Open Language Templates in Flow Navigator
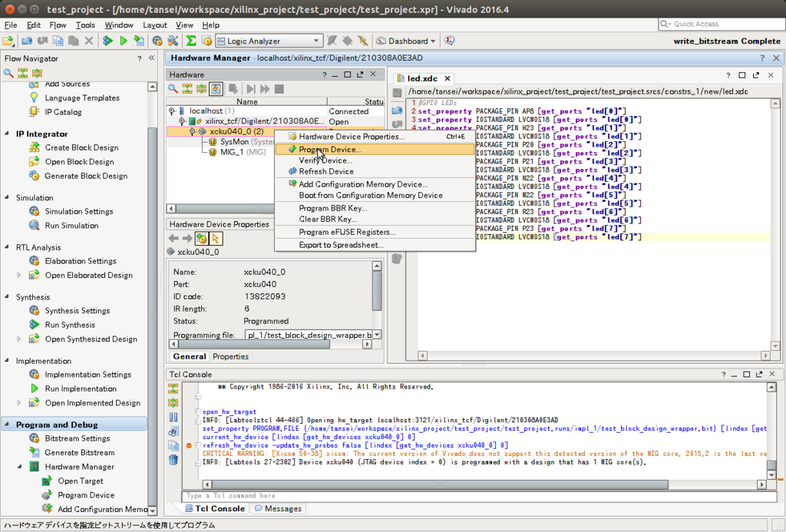786x532 pixels. [82, 97]
